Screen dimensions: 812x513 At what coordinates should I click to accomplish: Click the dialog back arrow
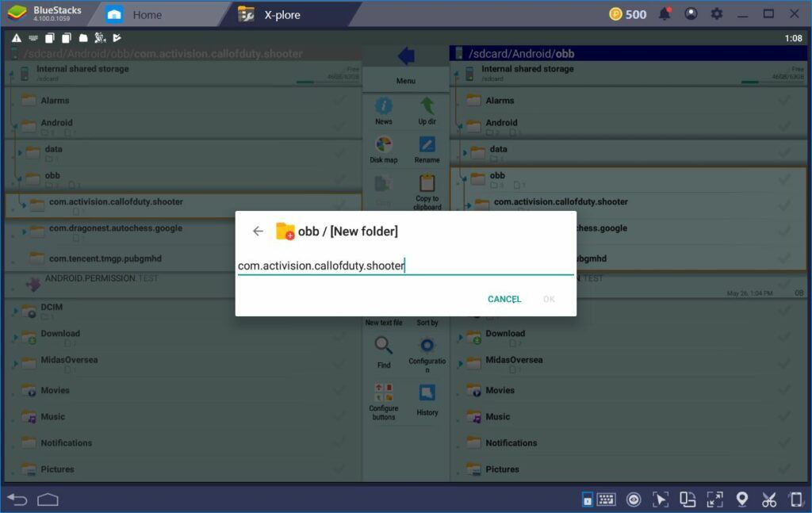click(258, 231)
